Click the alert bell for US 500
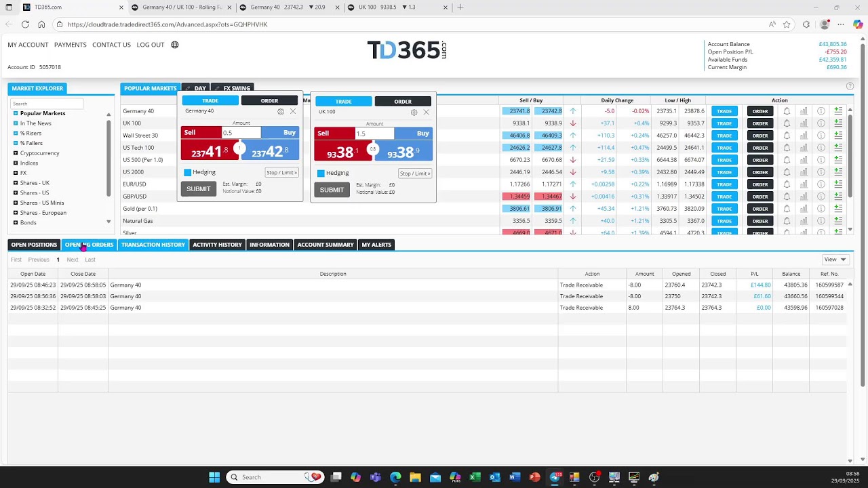 (x=787, y=160)
